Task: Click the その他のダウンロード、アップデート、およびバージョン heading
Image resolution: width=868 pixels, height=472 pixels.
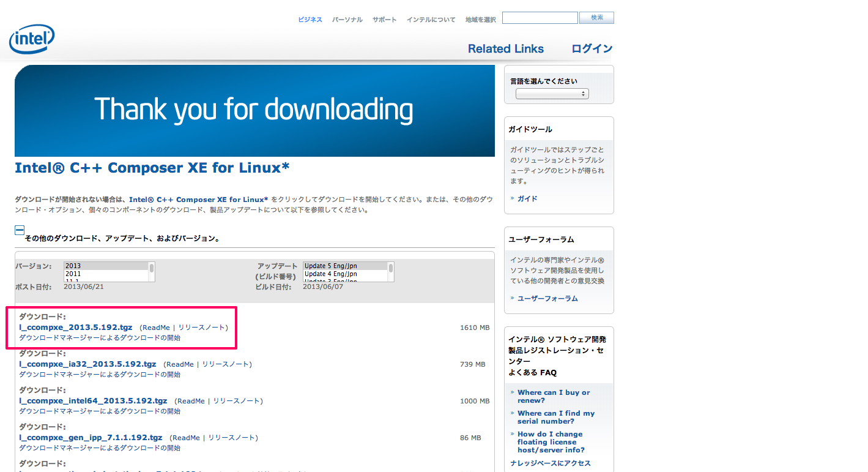Action: 122,239
